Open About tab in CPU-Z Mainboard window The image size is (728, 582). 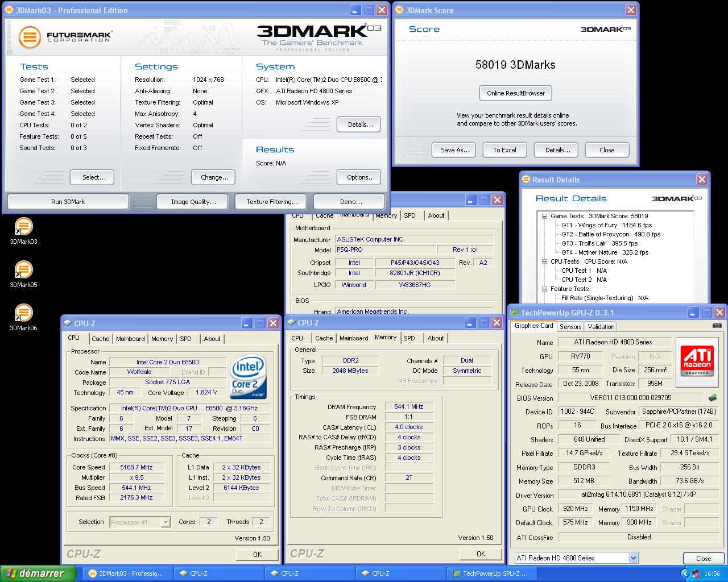click(x=436, y=215)
